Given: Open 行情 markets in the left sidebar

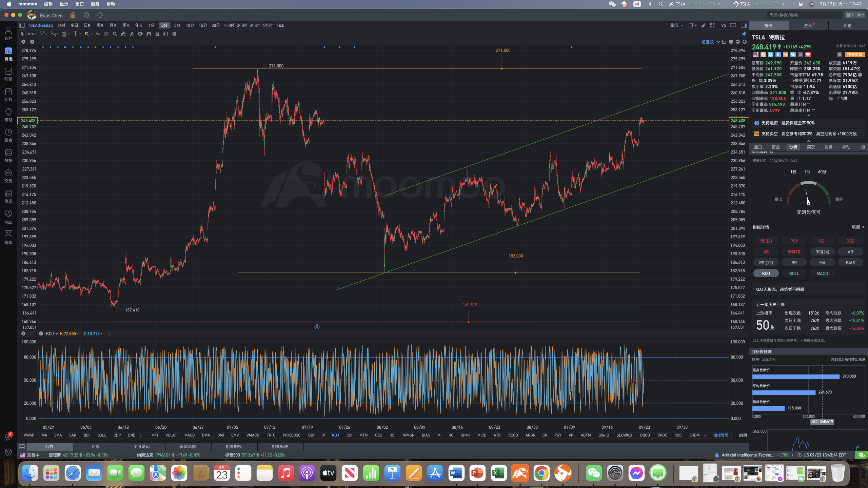Looking at the screenshot, I should coord(8,74).
